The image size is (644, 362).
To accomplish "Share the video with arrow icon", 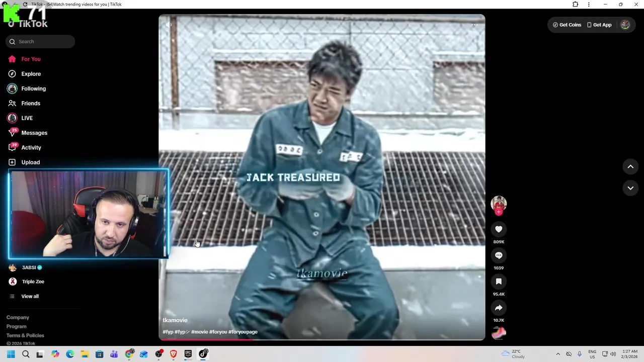I will (x=499, y=308).
